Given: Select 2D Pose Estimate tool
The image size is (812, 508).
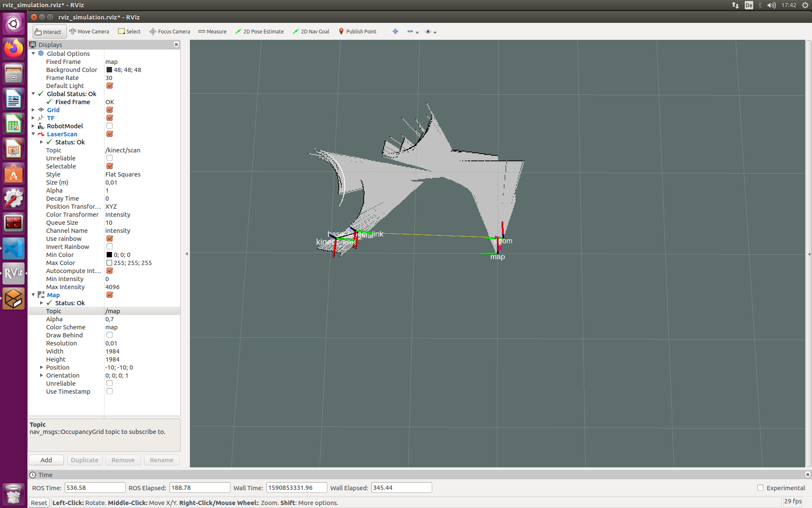Looking at the screenshot, I should pyautogui.click(x=259, y=32).
